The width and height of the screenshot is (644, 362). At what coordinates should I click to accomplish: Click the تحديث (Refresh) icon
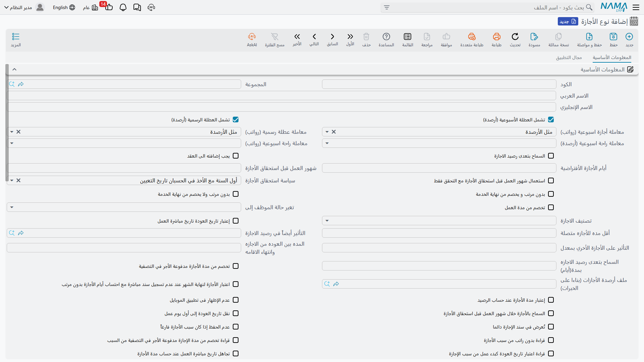515,37
